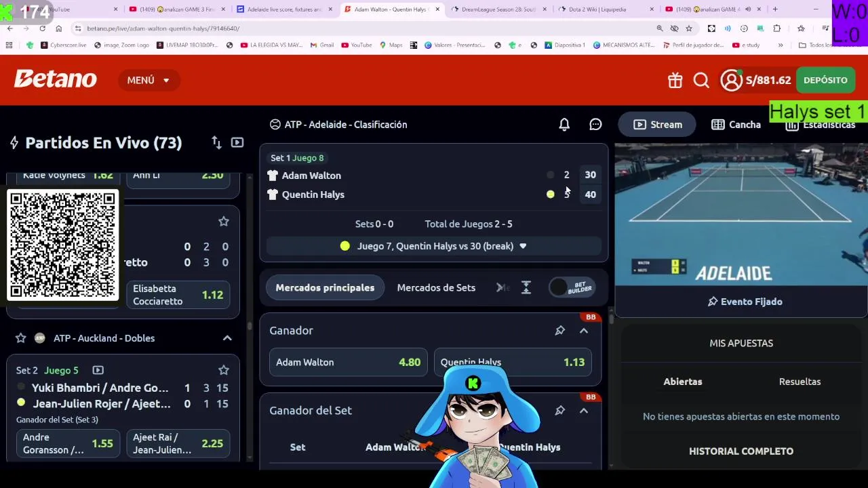The height and width of the screenshot is (488, 868).
Task: Bet on Ajeet Rai pair at 2.25
Action: [x=178, y=443]
